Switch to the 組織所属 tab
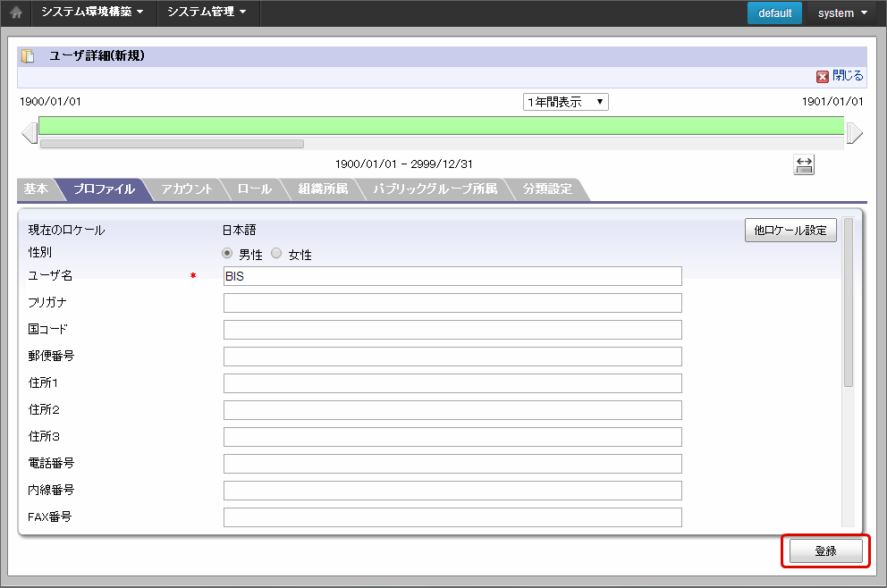 tap(323, 189)
